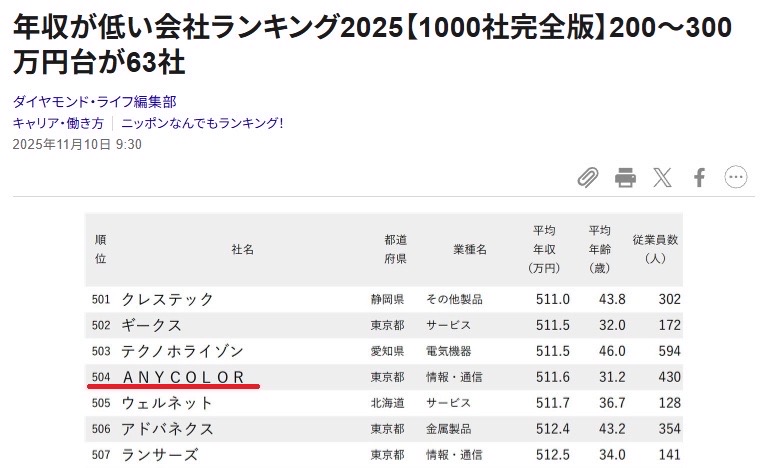The width and height of the screenshot is (761, 468).
Task: Click the 社名 column header
Action: (x=243, y=249)
